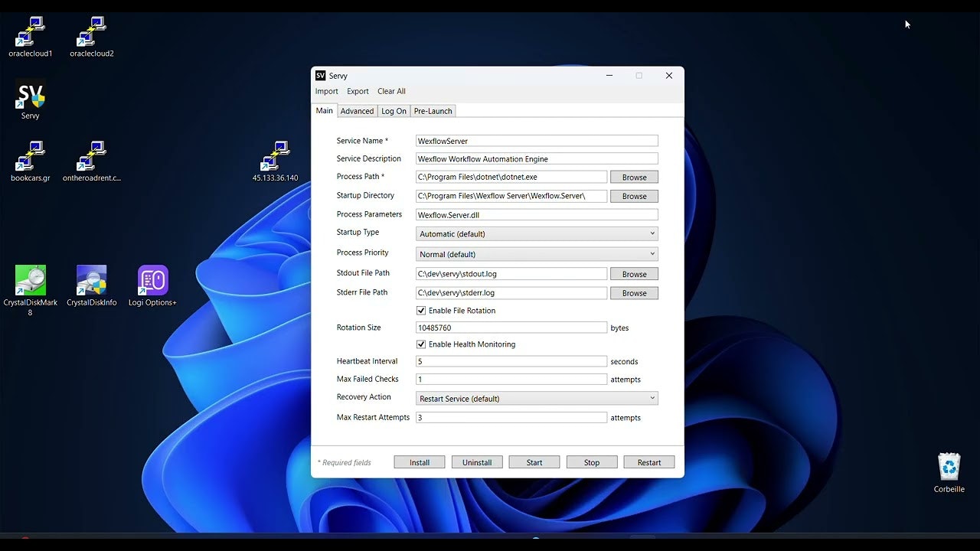Open the CrystalDiskMark 8 desktop icon

click(31, 291)
